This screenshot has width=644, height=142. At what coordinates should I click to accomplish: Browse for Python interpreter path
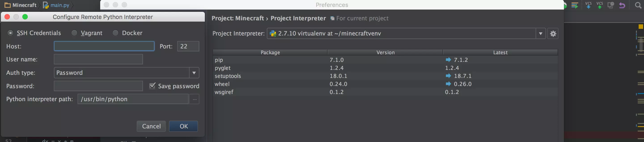(x=195, y=99)
